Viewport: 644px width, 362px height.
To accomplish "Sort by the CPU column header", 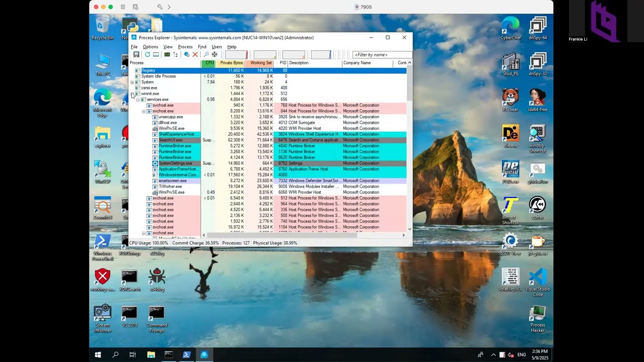I will [x=209, y=63].
